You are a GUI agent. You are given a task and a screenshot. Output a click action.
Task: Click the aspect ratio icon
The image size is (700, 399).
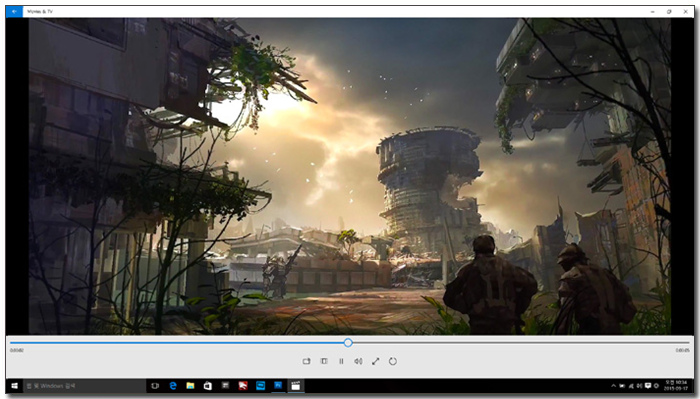[x=324, y=361]
